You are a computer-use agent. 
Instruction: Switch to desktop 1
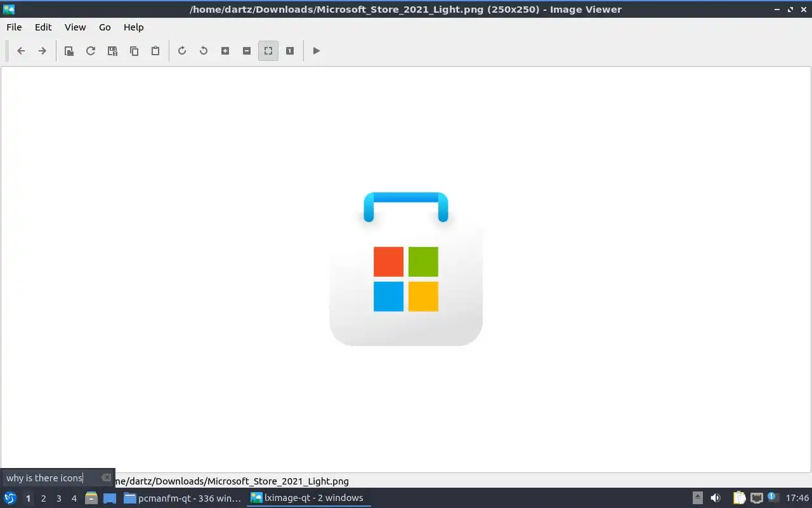pyautogui.click(x=28, y=498)
